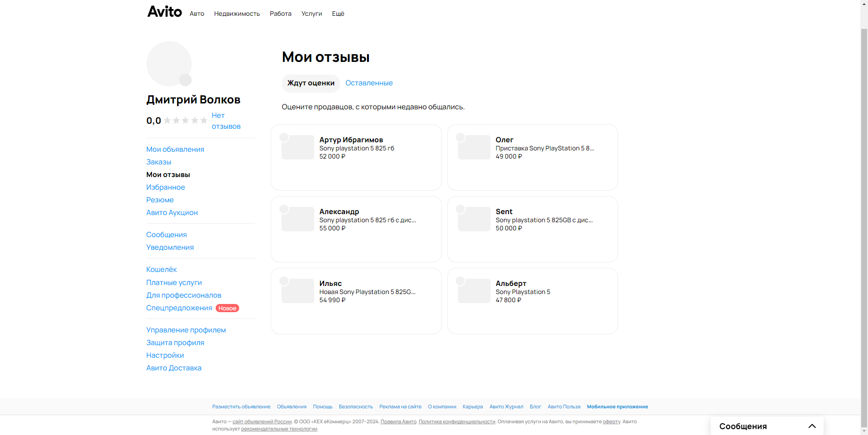Open Платные услуги
Screen dimensions: 868x435
point(174,282)
